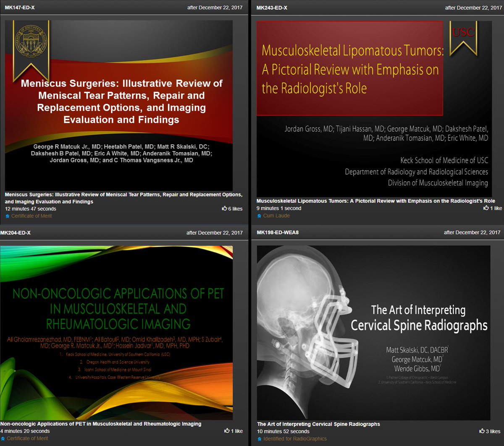Click the 6 likes count
504x446 pixels.
pyautogui.click(x=235, y=209)
